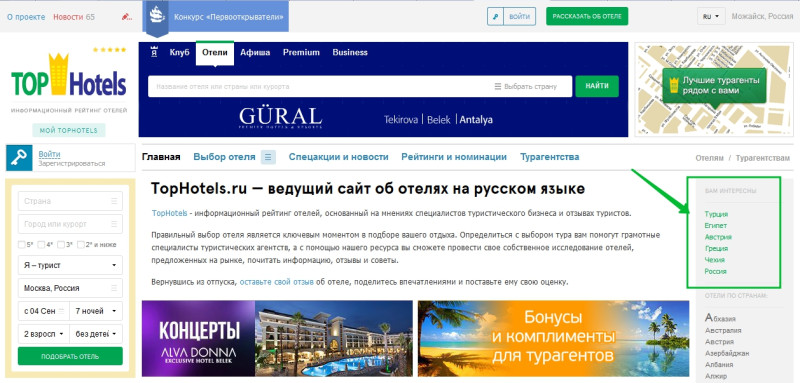800x383 pixels.
Task: Tick the 5* hotel rating checkbox
Action: tap(21, 245)
